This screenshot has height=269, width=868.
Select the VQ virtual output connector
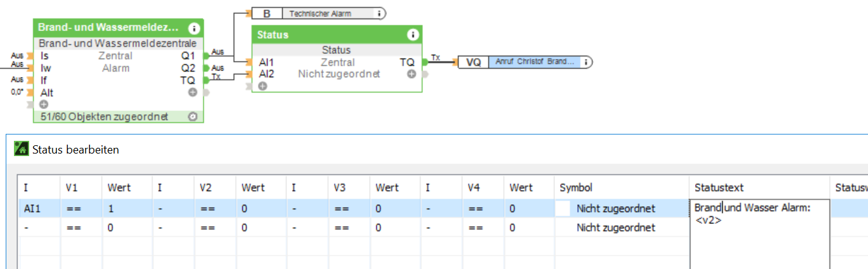click(473, 62)
